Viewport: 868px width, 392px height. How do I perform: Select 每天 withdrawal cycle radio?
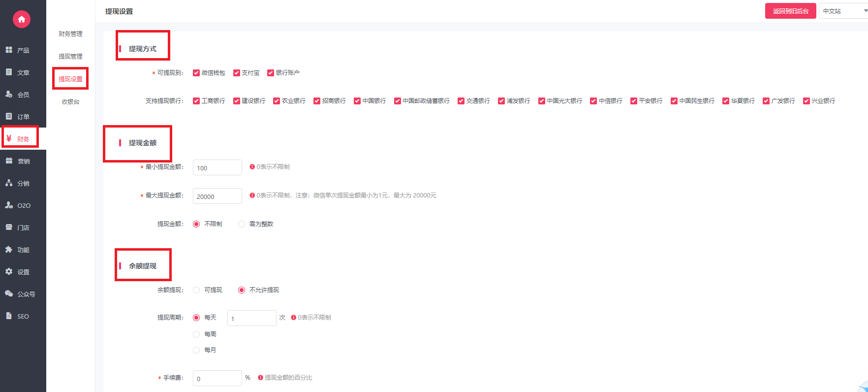[x=196, y=318]
